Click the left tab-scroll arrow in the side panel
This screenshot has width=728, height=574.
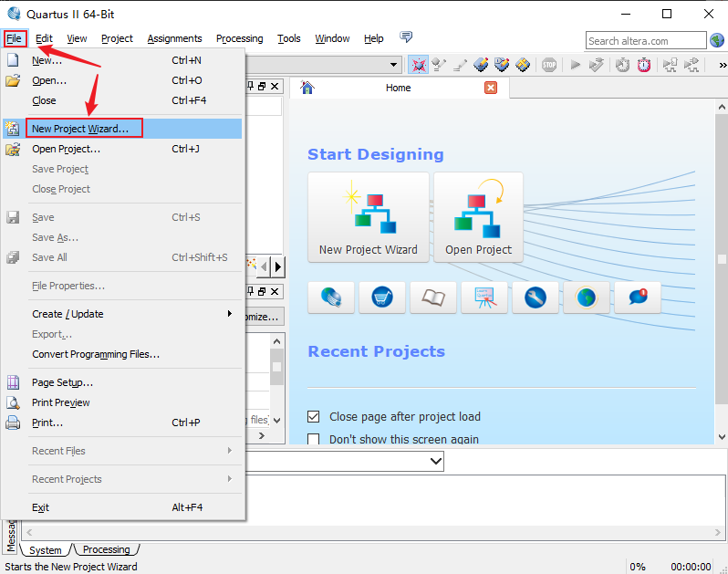click(265, 266)
